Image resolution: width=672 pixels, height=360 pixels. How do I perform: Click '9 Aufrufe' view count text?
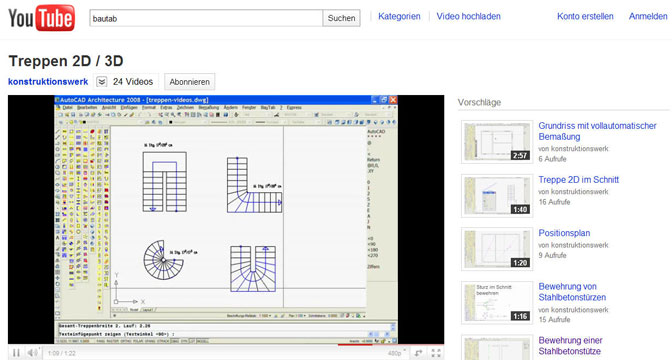552,255
